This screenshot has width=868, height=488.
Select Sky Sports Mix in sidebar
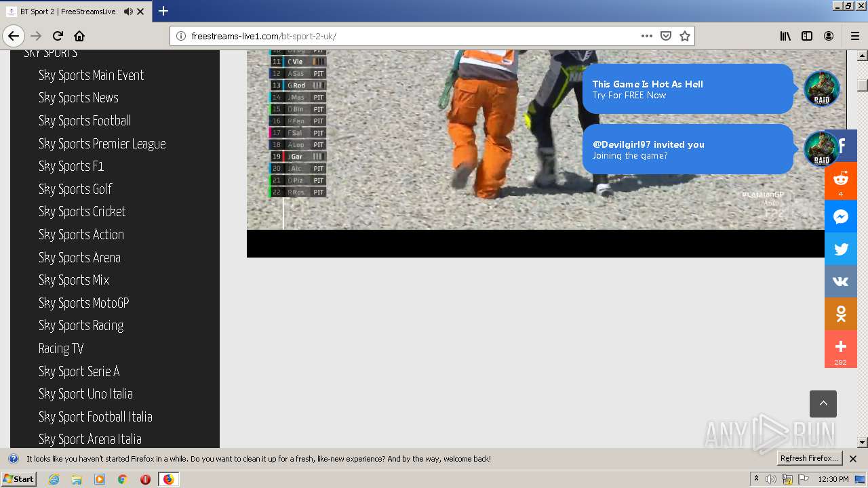(x=74, y=280)
